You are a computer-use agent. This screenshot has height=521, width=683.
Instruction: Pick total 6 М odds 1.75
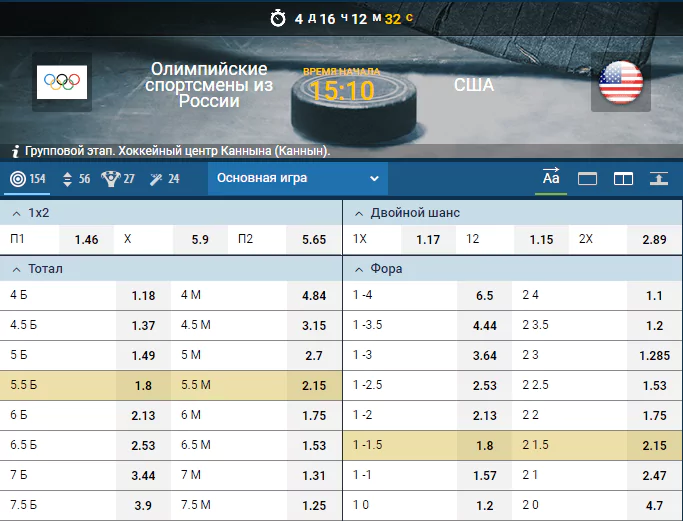314,416
